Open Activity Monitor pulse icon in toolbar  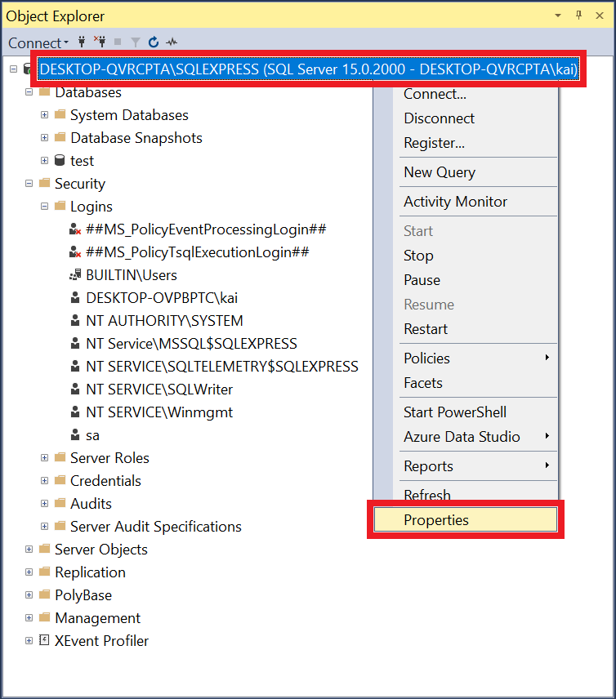(x=172, y=42)
